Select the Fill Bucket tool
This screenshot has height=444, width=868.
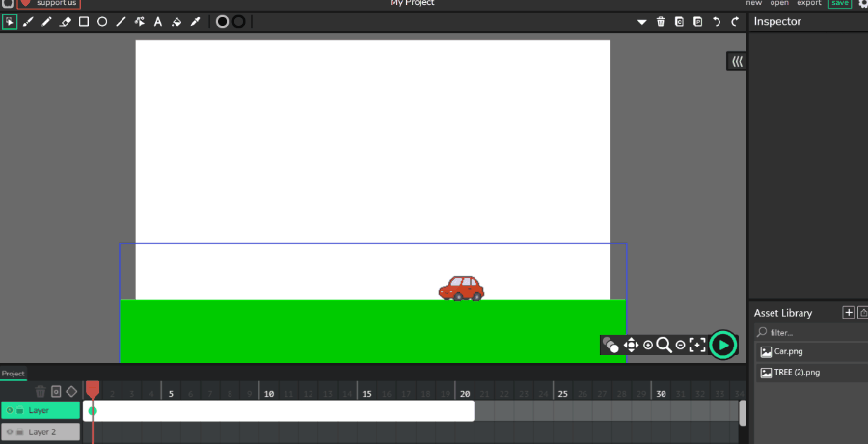point(176,22)
